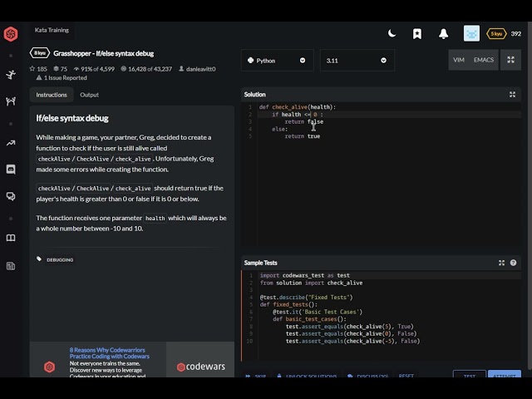This screenshot has height=399, width=532.
Task: Click the 16,428 of 43,237 completions stat
Action: 146,69
